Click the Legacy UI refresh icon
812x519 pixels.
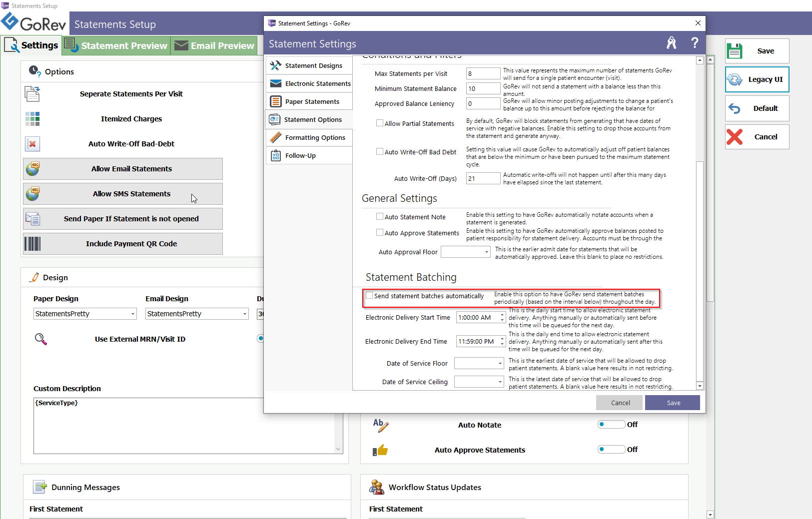click(x=735, y=79)
